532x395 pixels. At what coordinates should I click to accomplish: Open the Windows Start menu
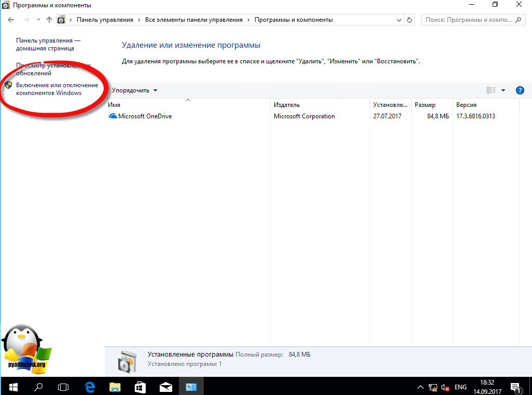point(13,387)
